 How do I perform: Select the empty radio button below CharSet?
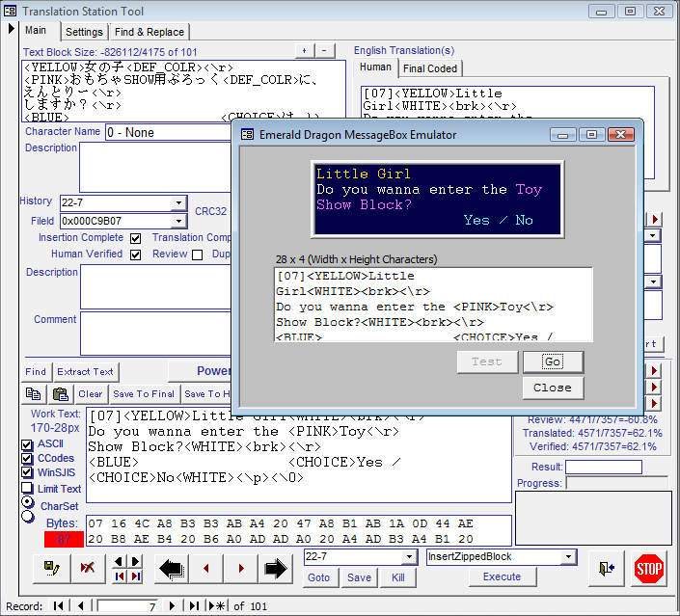pyautogui.click(x=28, y=516)
